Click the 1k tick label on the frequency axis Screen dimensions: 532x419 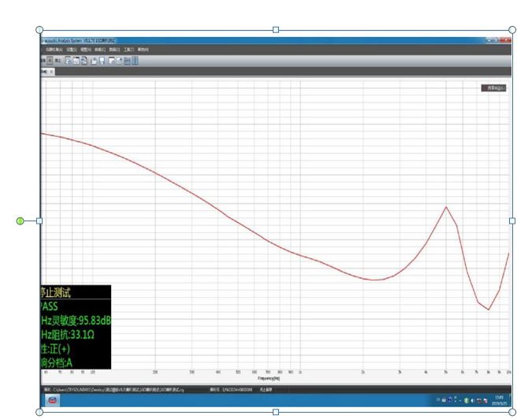point(300,373)
